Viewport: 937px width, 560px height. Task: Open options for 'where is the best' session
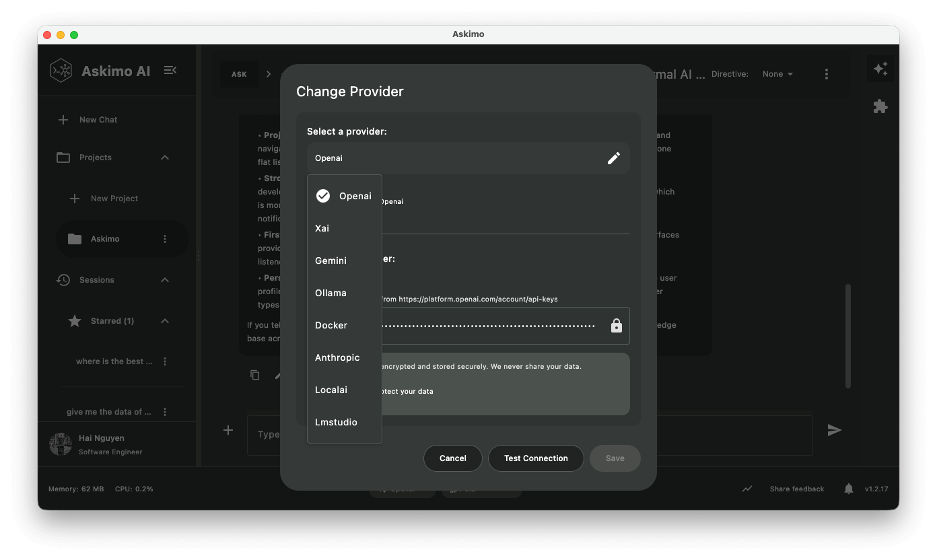point(165,361)
